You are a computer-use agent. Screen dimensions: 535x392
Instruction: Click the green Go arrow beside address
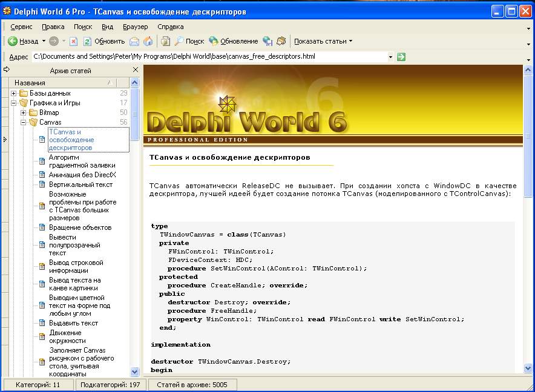click(x=401, y=57)
